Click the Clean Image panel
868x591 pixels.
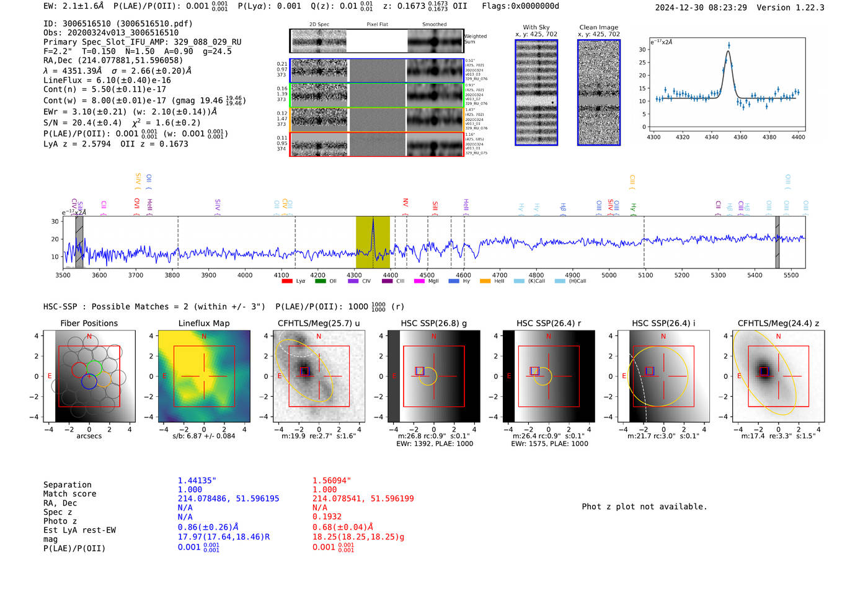click(599, 92)
